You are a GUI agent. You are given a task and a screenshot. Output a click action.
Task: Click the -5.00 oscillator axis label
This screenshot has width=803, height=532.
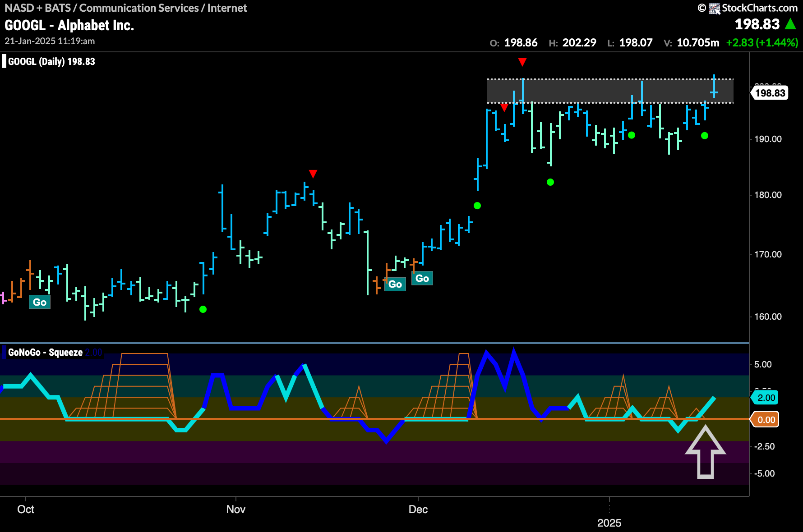764,473
